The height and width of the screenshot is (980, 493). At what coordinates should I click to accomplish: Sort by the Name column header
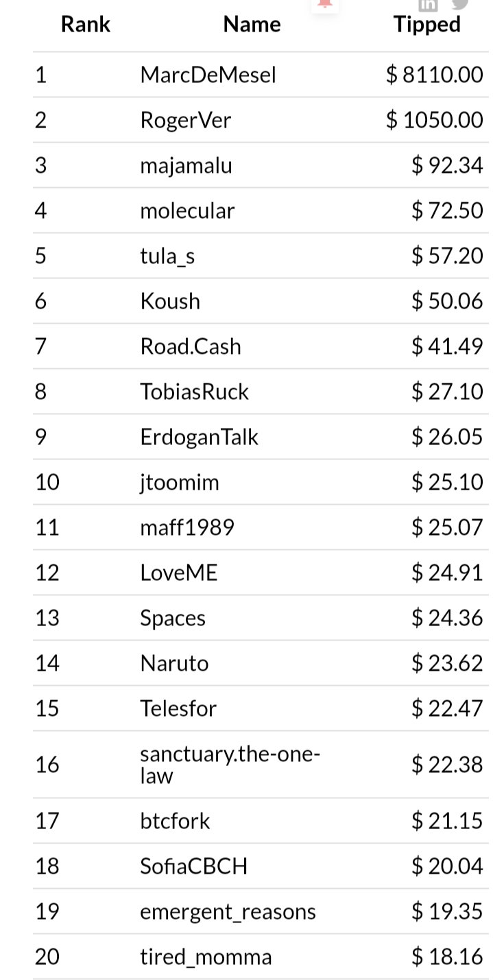coord(252,25)
